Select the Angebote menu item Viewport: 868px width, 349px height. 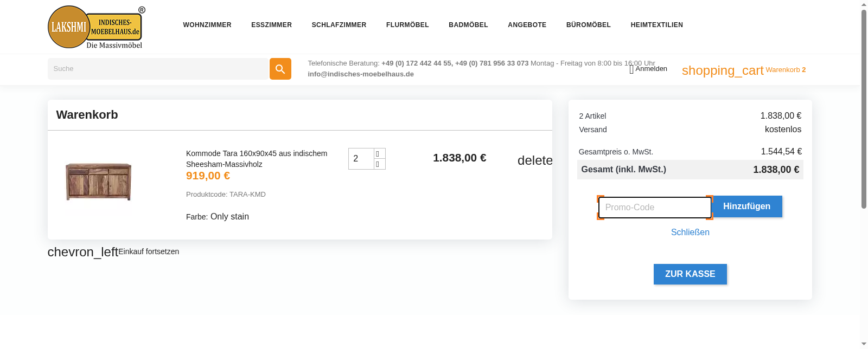pyautogui.click(x=527, y=25)
